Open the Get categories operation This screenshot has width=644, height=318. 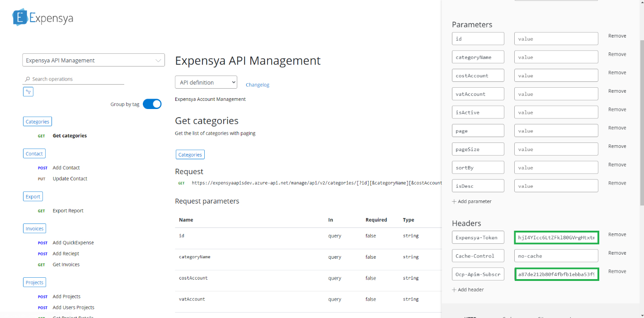pos(70,136)
